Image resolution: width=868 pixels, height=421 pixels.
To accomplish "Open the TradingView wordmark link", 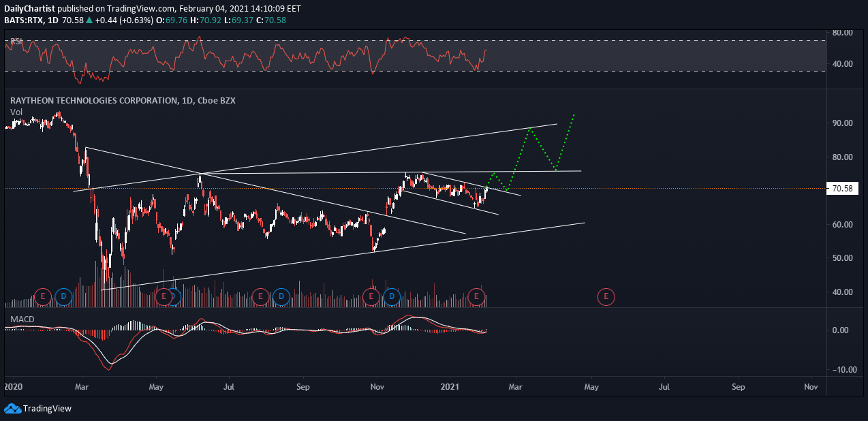I will coord(47,409).
